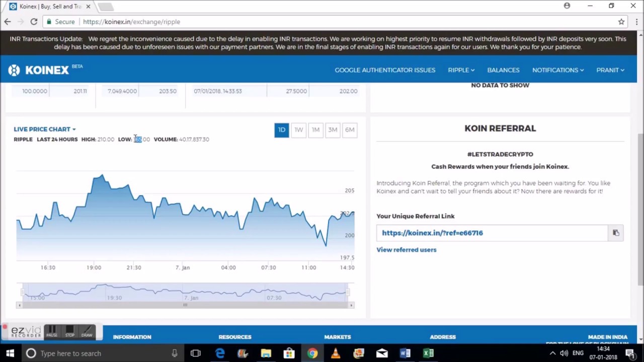Select the 1D chart range
Viewport: 644px width, 362px height.
coord(282,130)
